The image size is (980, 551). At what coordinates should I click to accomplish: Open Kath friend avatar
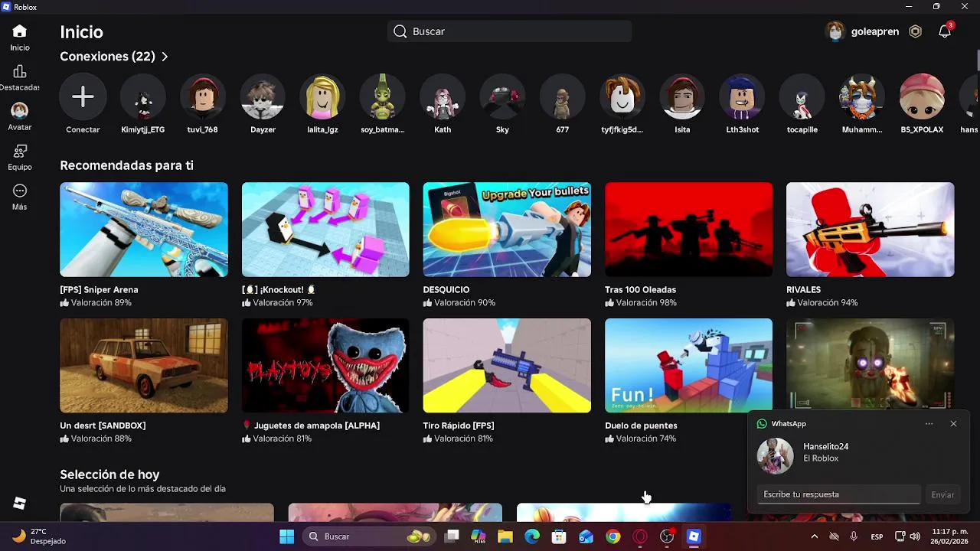point(443,97)
